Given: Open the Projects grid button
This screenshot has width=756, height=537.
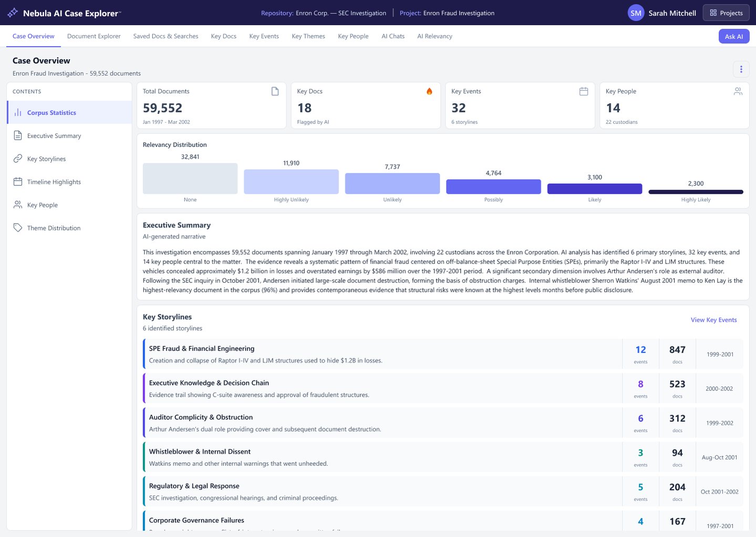Looking at the screenshot, I should point(726,13).
